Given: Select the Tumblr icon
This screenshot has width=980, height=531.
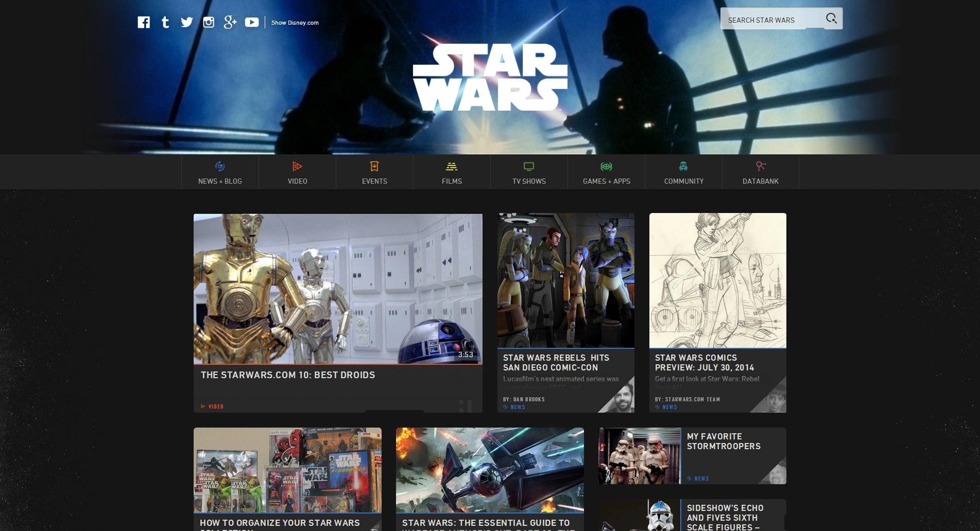Looking at the screenshot, I should click(165, 22).
